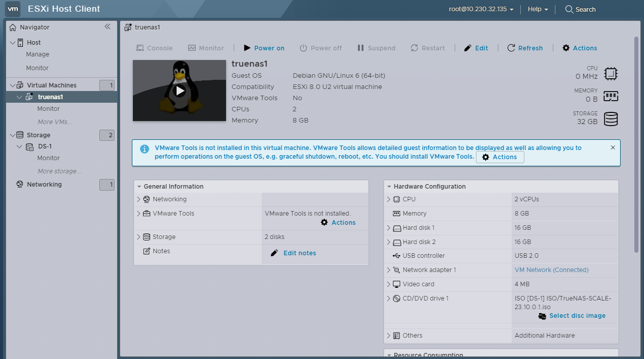Viewport: 644px width, 359px height.
Task: Collapse the Navigator panel with double-chevron icon
Action: coord(107,27)
